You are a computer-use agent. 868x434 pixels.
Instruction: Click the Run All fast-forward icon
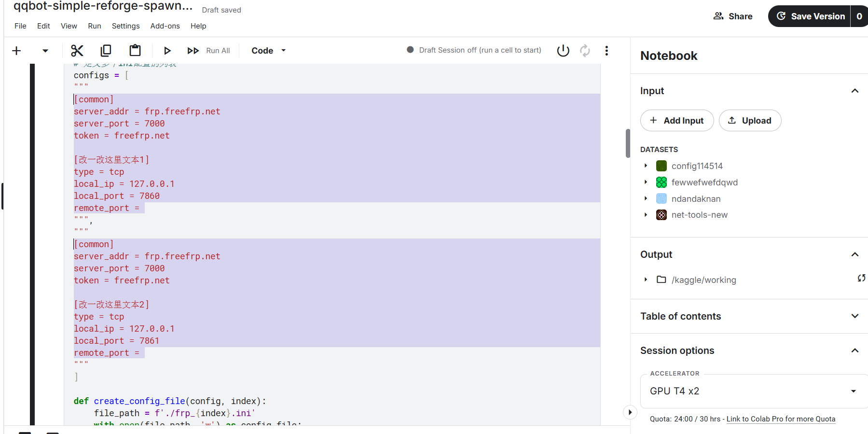193,51
